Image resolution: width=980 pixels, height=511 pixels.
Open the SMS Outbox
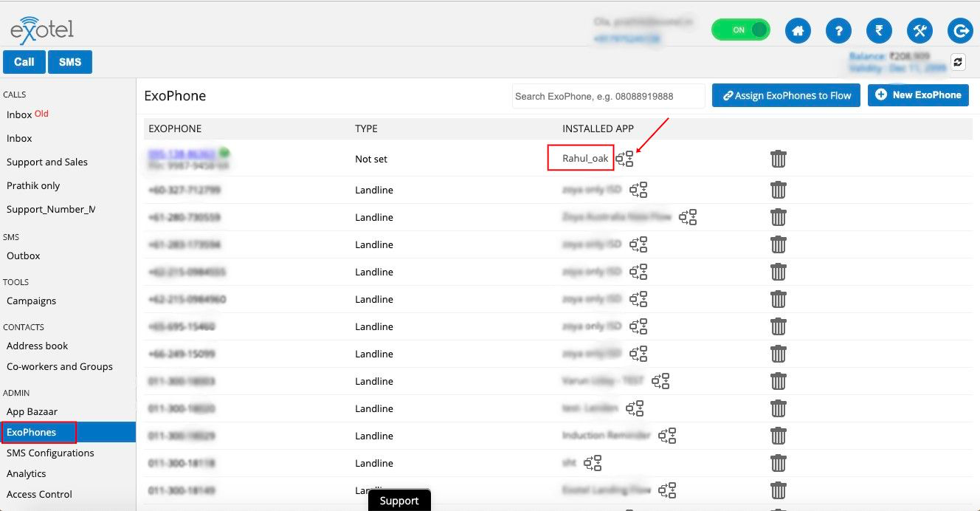[24, 255]
